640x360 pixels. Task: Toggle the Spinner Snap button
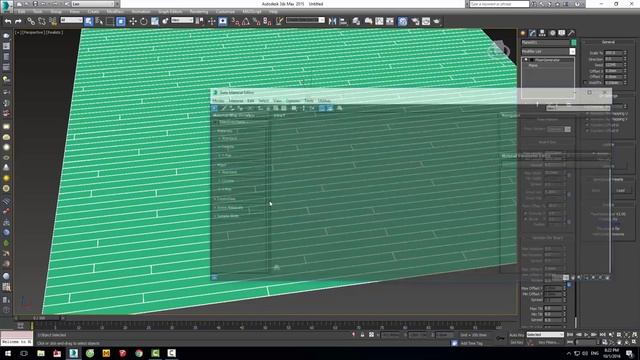[267, 21]
